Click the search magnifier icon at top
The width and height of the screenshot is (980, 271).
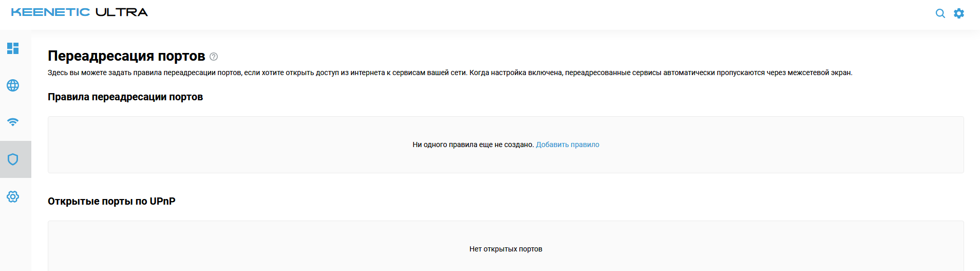coord(940,13)
